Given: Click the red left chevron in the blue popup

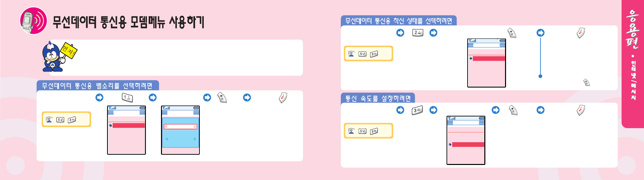Looking at the screenshot, I should (x=166, y=127).
